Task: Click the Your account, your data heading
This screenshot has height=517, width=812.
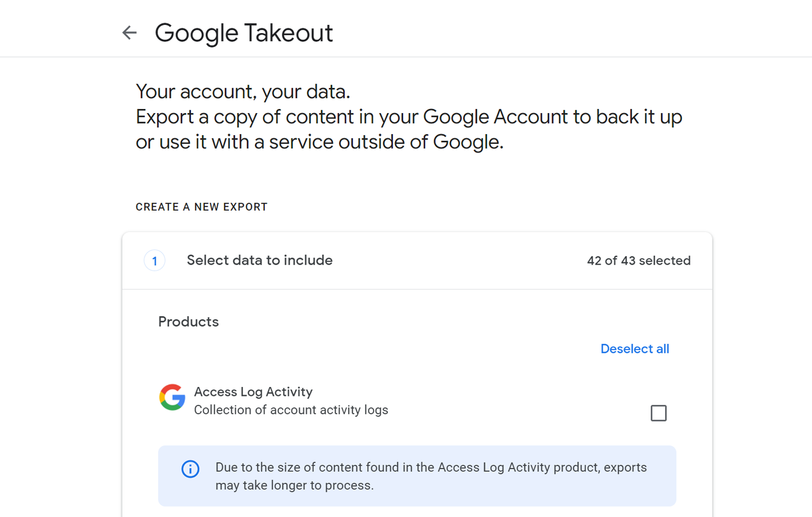Action: tap(242, 92)
